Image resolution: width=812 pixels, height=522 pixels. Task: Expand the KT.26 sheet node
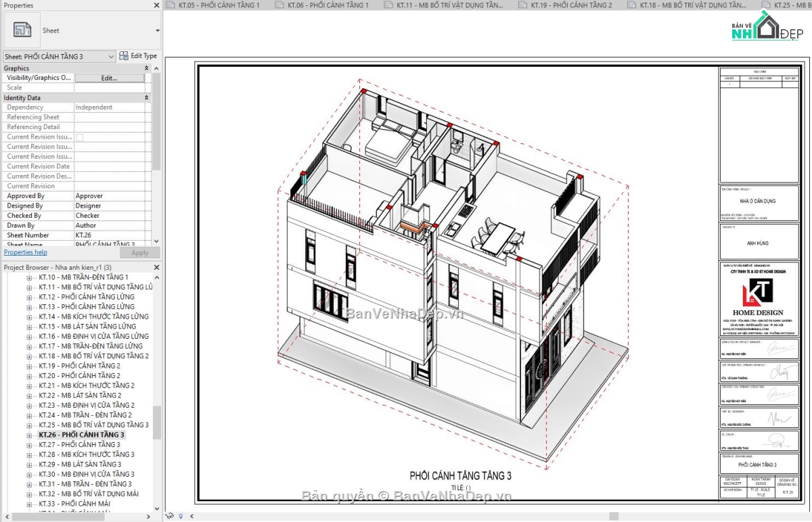(x=29, y=435)
